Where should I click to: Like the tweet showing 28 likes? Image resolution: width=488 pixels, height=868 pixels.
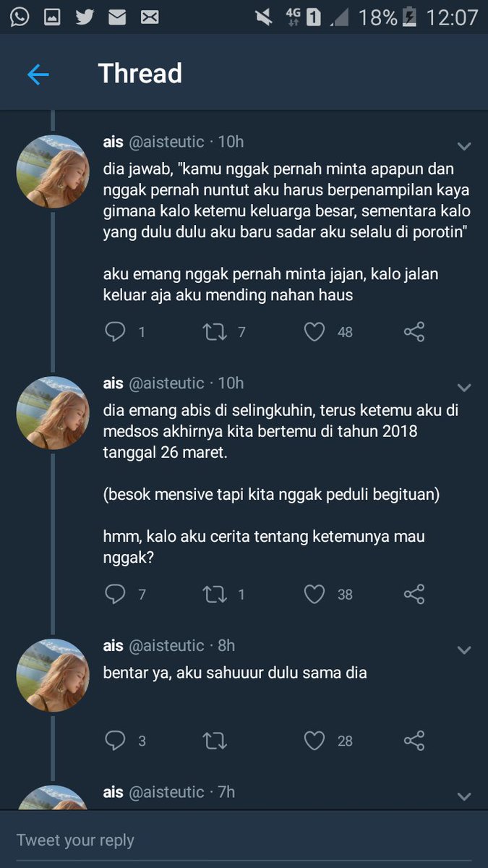point(314,741)
